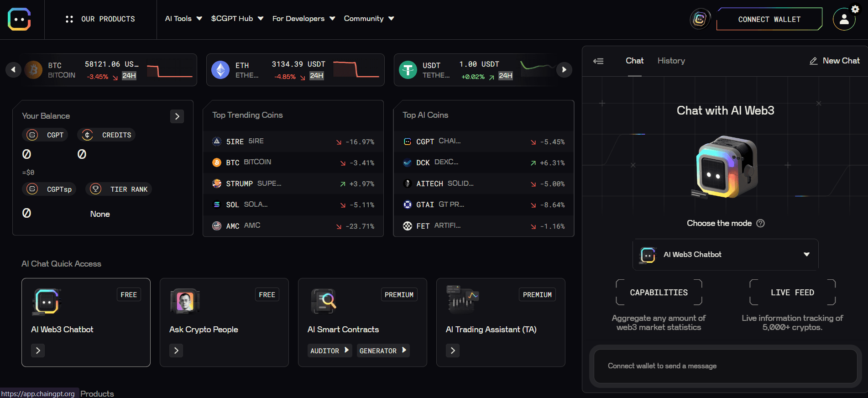Image resolution: width=868 pixels, height=398 pixels.
Task: Click the Ethereum ticker coin icon
Action: [x=220, y=70]
